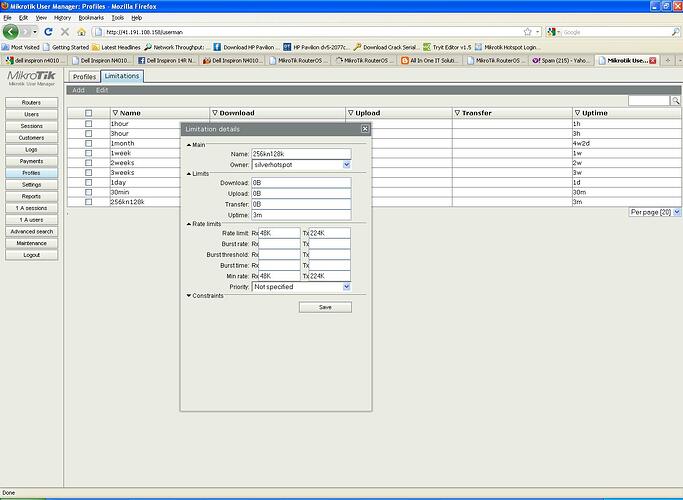Click the bookmark star in the address bar
683x500 pixels.
click(x=527, y=32)
